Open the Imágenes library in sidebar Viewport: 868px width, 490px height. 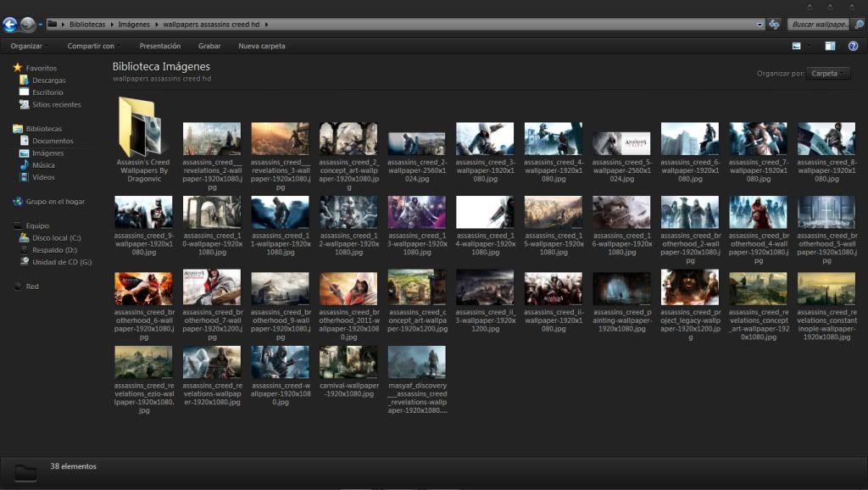[47, 153]
